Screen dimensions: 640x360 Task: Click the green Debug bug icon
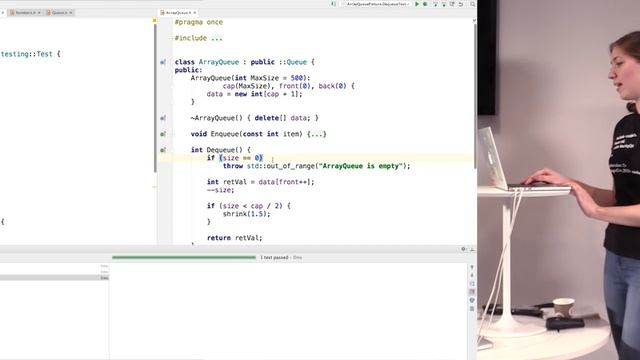pos(425,4)
